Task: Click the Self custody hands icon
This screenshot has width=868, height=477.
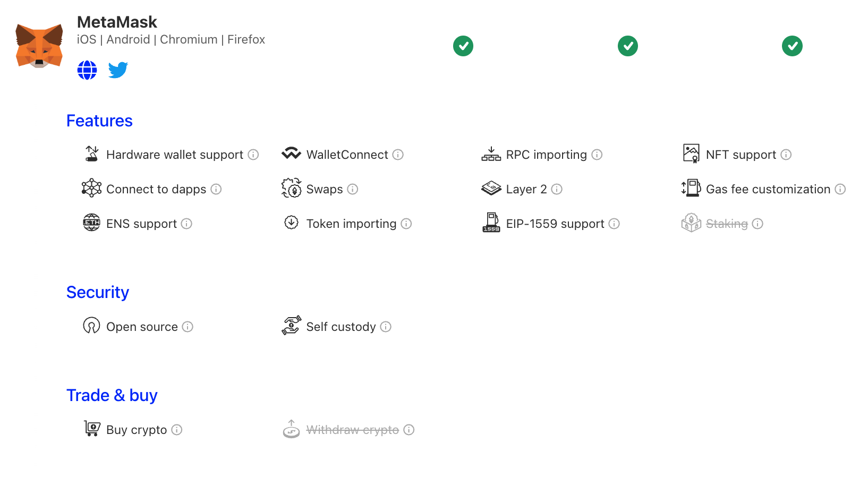Action: click(291, 326)
